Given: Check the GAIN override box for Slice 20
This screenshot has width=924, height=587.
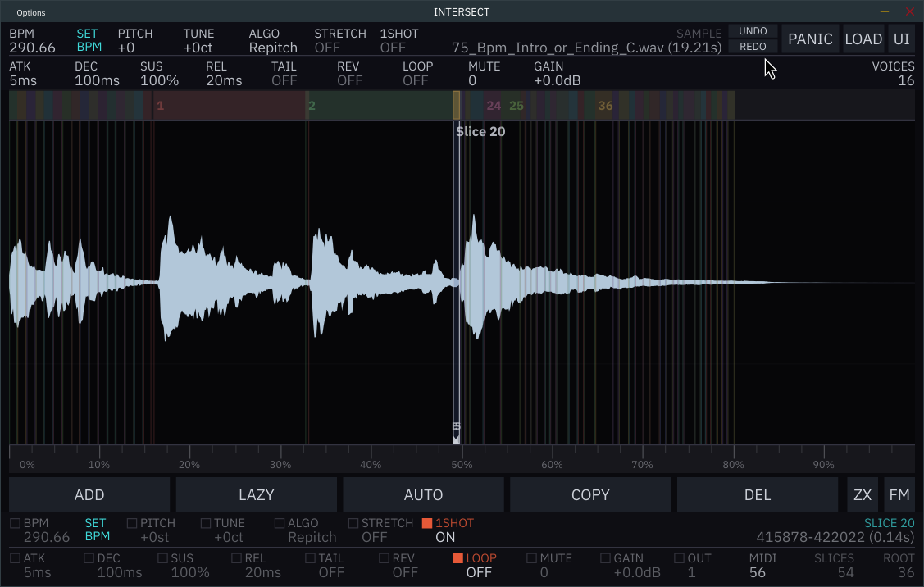Looking at the screenshot, I should (x=605, y=557).
